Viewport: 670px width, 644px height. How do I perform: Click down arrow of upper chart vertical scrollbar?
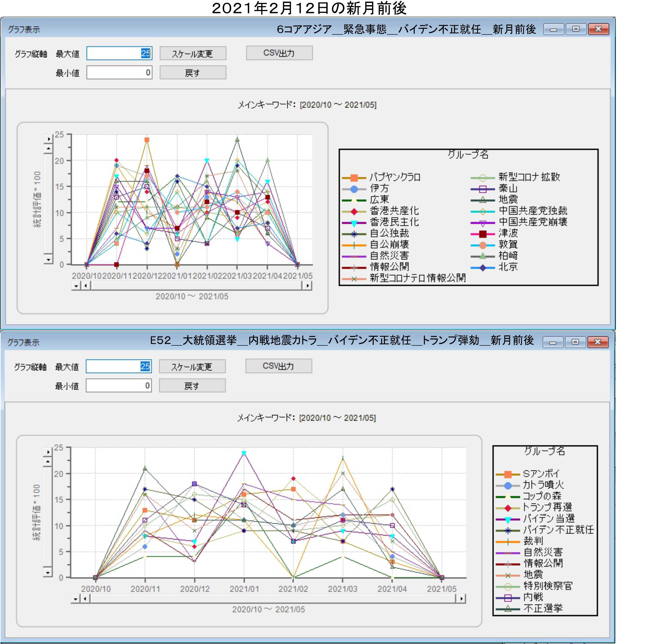(49, 260)
